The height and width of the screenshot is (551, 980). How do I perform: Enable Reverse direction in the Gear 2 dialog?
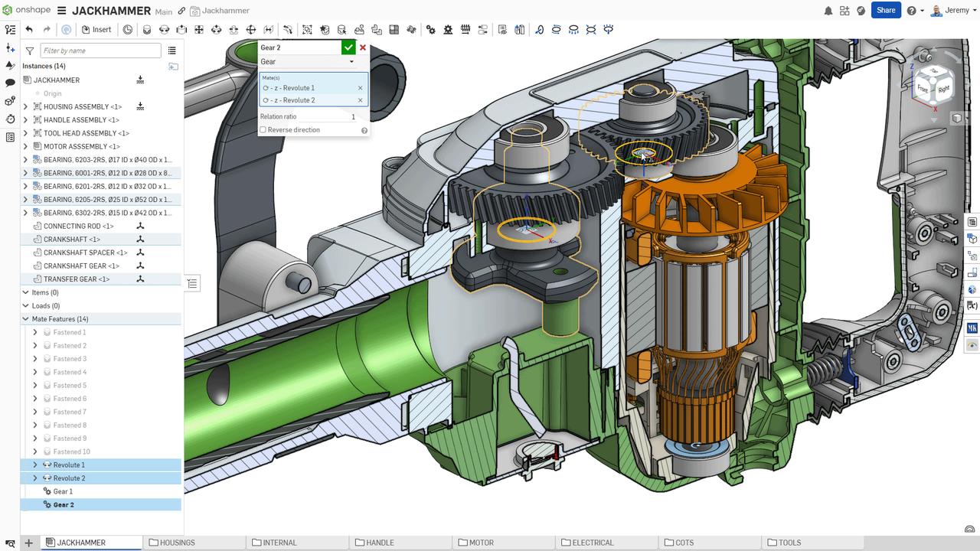tap(263, 129)
